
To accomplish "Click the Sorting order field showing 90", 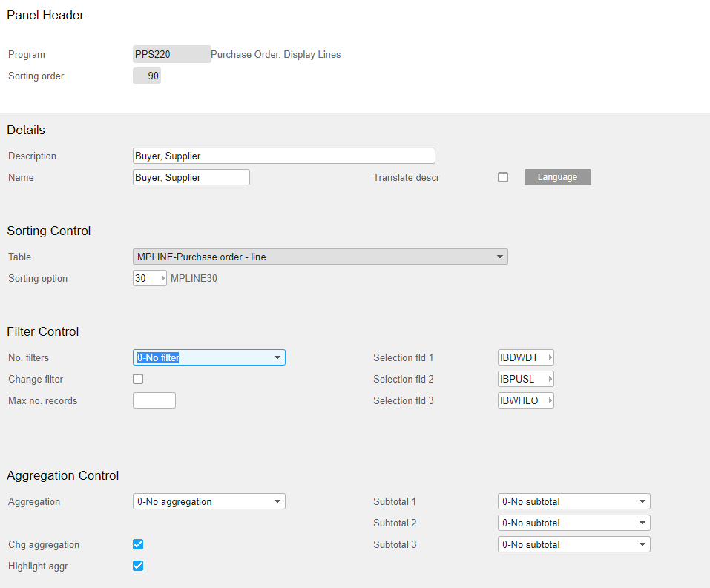I will (147, 76).
